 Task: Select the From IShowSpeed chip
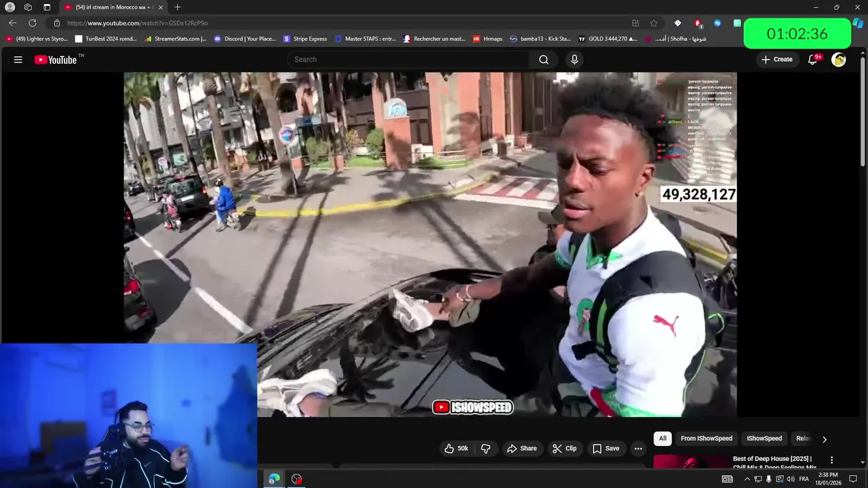point(707,439)
